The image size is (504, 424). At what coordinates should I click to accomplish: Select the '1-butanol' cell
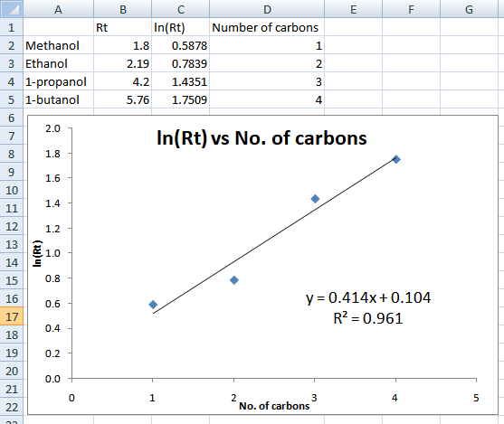coord(58,99)
